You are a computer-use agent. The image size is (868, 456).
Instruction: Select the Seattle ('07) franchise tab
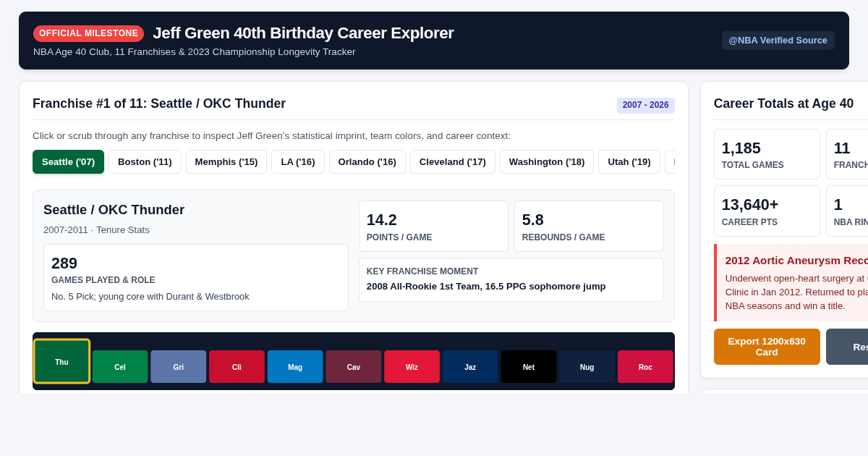click(68, 161)
